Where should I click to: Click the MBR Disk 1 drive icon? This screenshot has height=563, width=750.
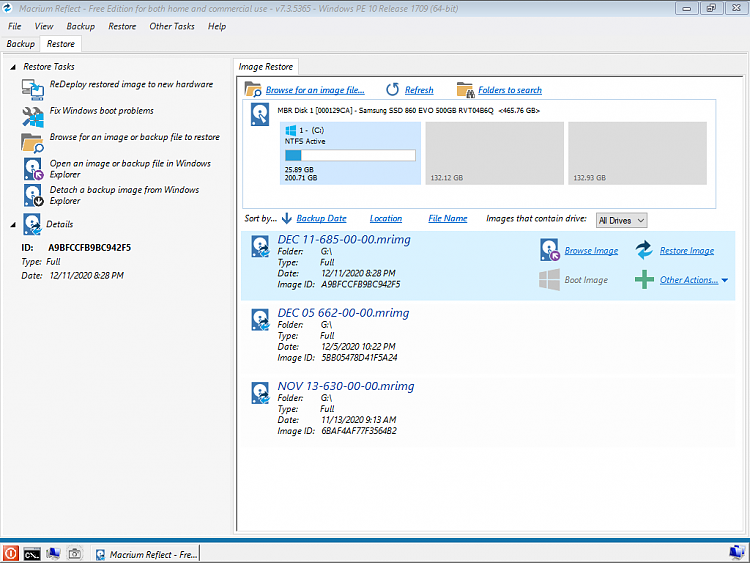point(260,115)
